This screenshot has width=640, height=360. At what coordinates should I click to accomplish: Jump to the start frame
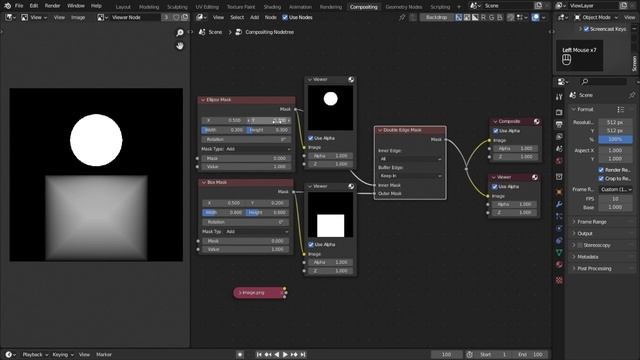click(x=259, y=355)
